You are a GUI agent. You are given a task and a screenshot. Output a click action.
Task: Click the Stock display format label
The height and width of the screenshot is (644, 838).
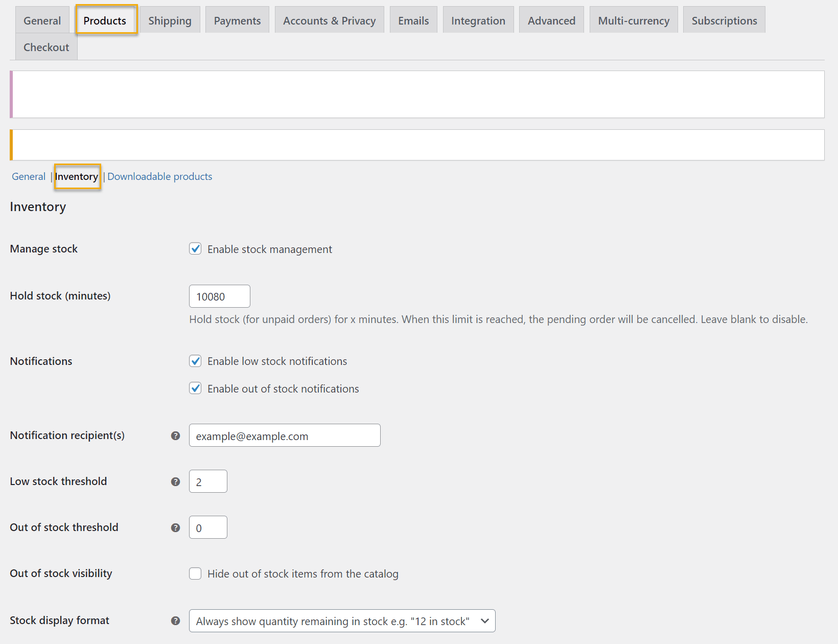pyautogui.click(x=59, y=620)
